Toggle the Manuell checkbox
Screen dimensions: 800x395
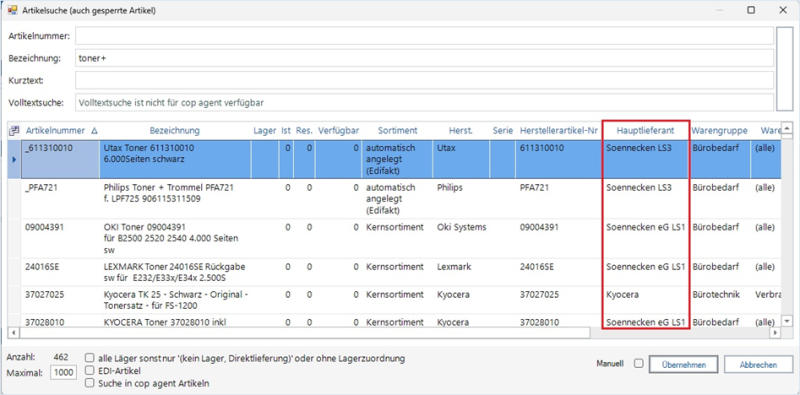pos(638,364)
